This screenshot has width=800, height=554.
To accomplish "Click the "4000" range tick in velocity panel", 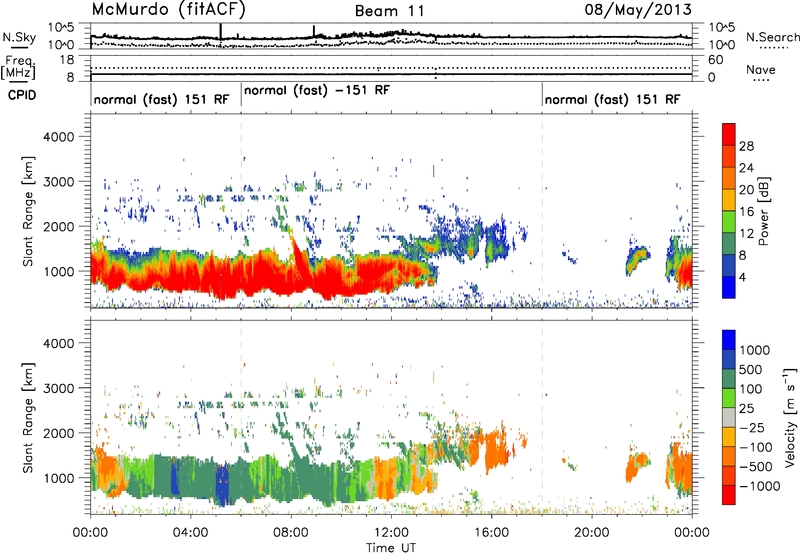I will click(58, 343).
